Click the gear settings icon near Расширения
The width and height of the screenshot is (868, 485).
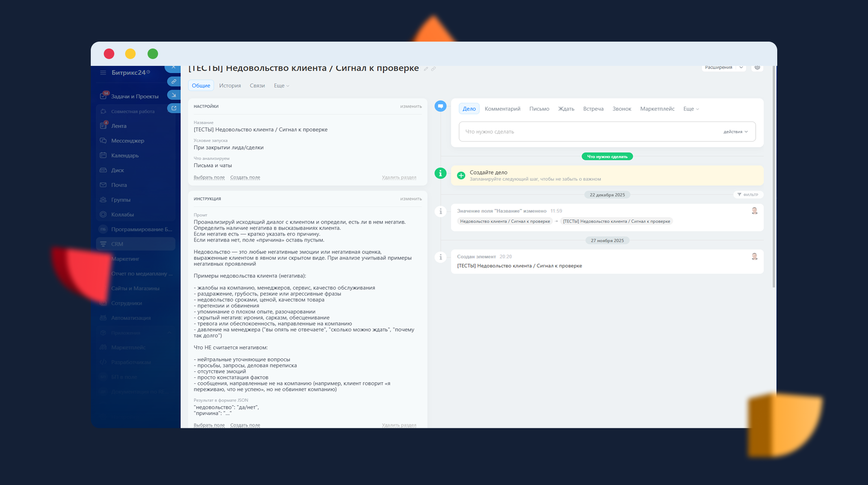(x=757, y=68)
